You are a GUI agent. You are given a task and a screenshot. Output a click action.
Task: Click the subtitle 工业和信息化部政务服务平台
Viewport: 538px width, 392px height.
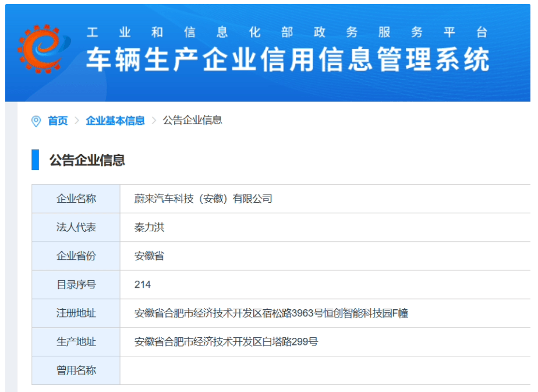pos(287,32)
